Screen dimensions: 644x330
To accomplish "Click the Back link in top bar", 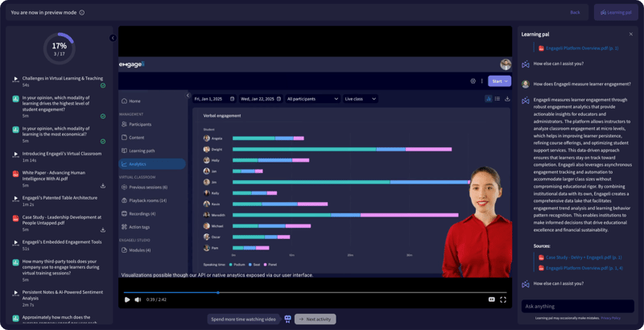I will [575, 12].
